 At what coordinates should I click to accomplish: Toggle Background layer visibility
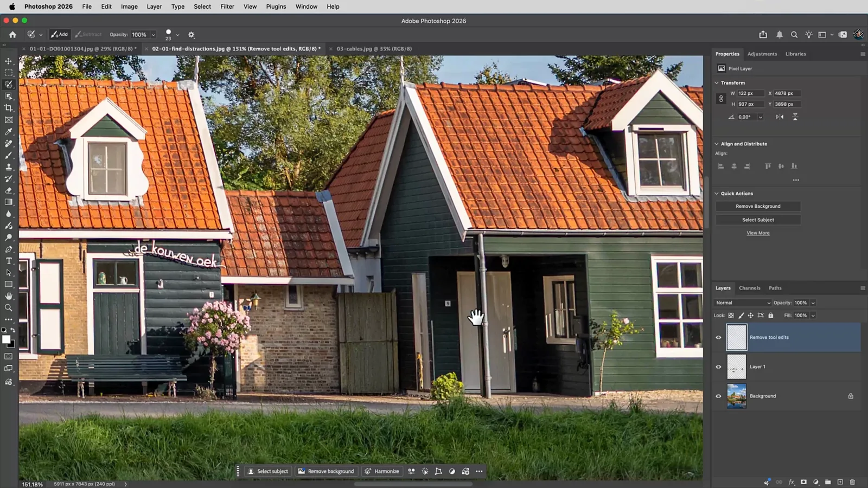(x=718, y=396)
